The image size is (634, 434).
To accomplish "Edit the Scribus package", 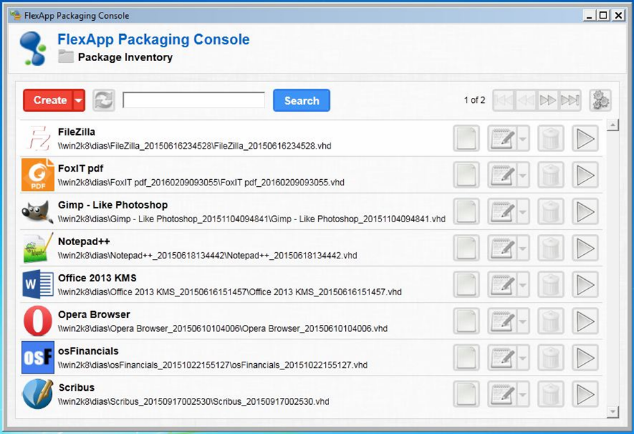I will tap(502, 394).
